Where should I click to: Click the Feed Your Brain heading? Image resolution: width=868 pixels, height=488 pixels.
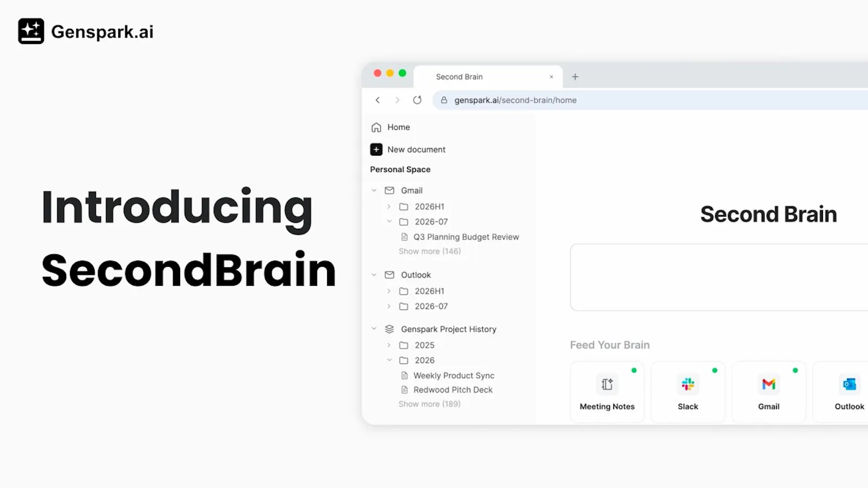point(610,345)
